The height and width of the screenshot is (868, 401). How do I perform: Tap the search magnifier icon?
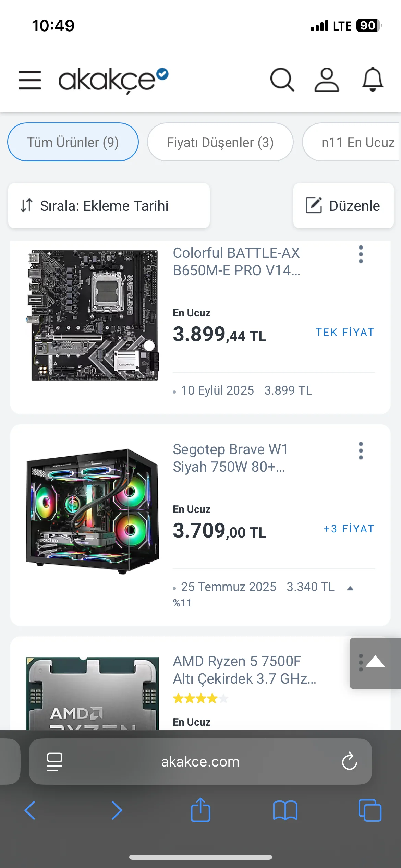(282, 80)
